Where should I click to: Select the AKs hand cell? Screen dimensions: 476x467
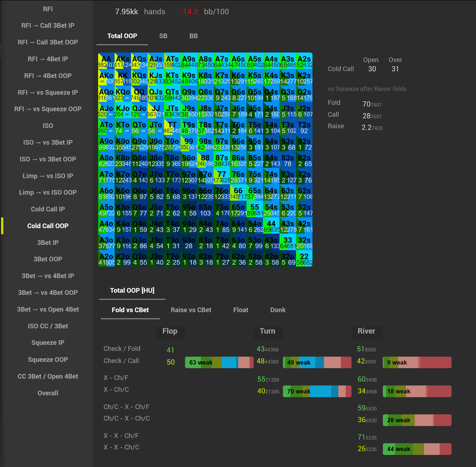(x=123, y=61)
